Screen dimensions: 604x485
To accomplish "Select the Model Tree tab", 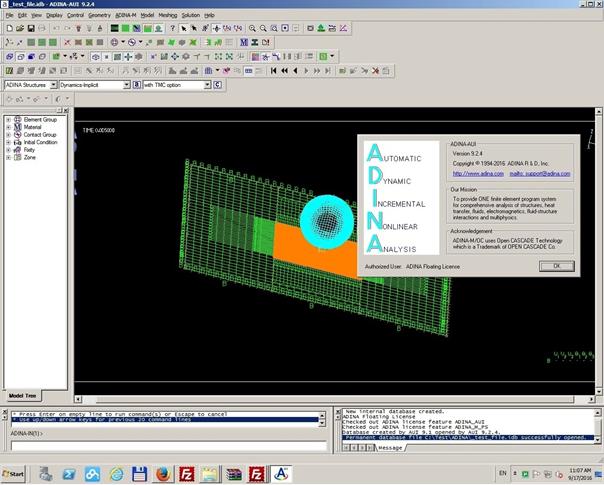I will click(x=22, y=396).
